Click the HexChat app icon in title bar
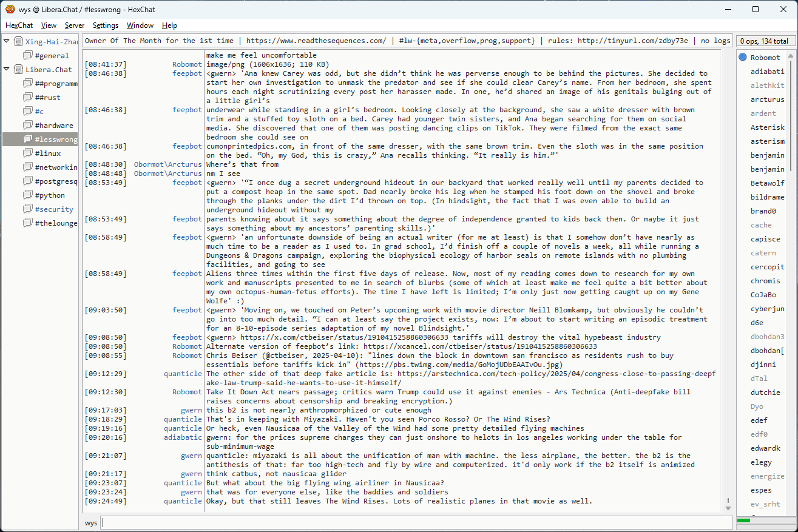Image resolution: width=798 pixels, height=532 pixels. pos(10,9)
